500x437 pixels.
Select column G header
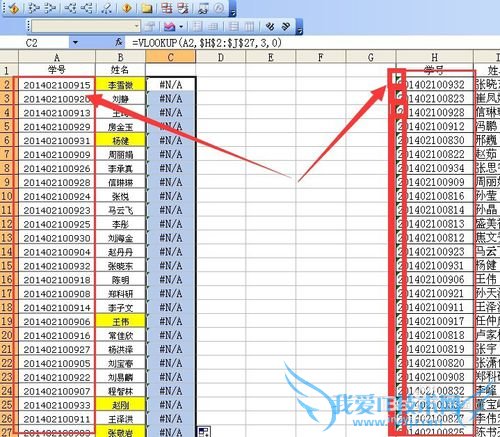click(371, 57)
